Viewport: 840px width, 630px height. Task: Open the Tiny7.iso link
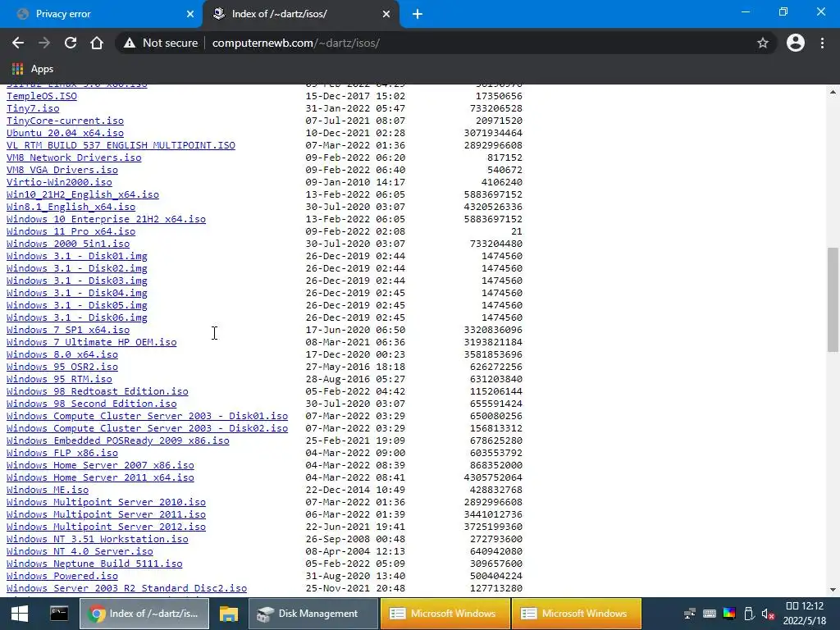33,108
